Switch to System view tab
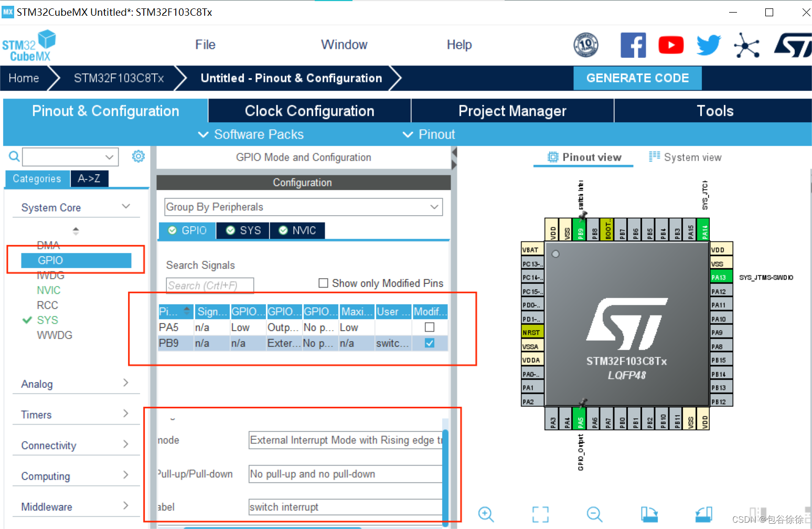 [685, 157]
